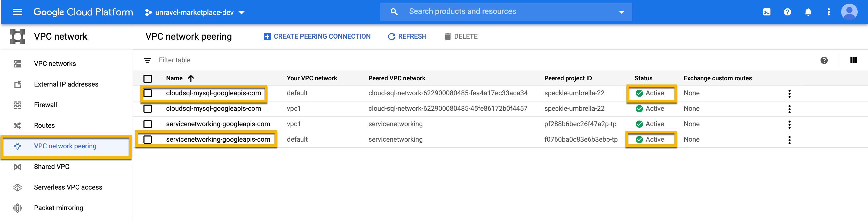
Task: Toggle the select-all header checkbox
Action: click(148, 78)
